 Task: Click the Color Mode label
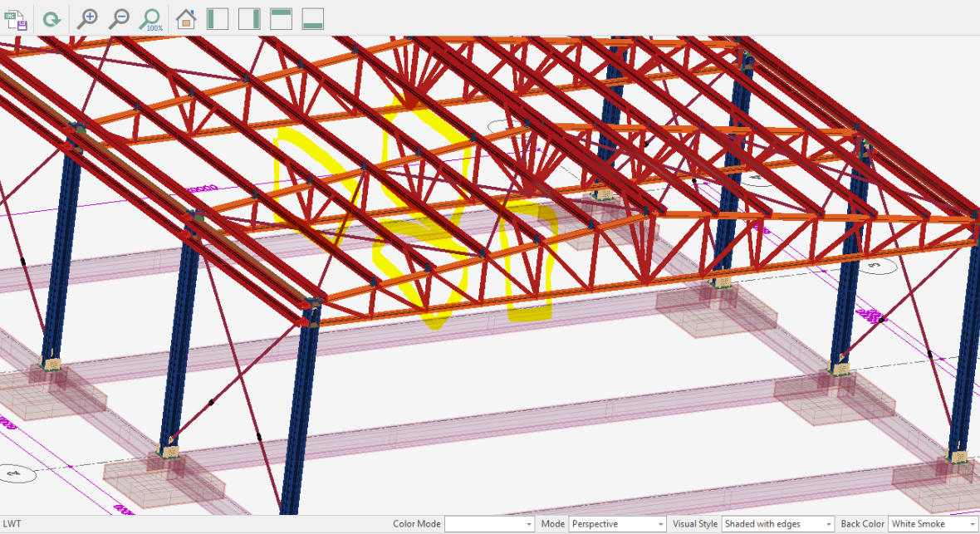(417, 524)
